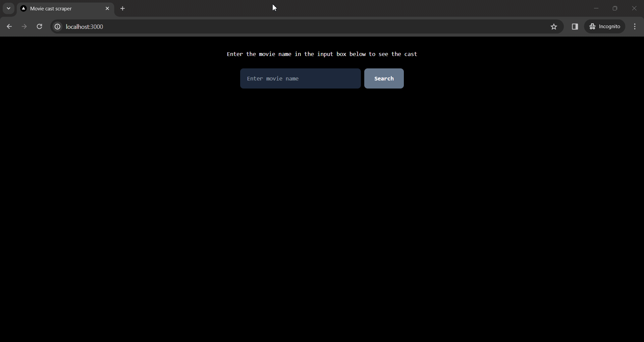Screen dimensions: 644x342
Task: Toggle the browser side panel
Action: click(575, 26)
